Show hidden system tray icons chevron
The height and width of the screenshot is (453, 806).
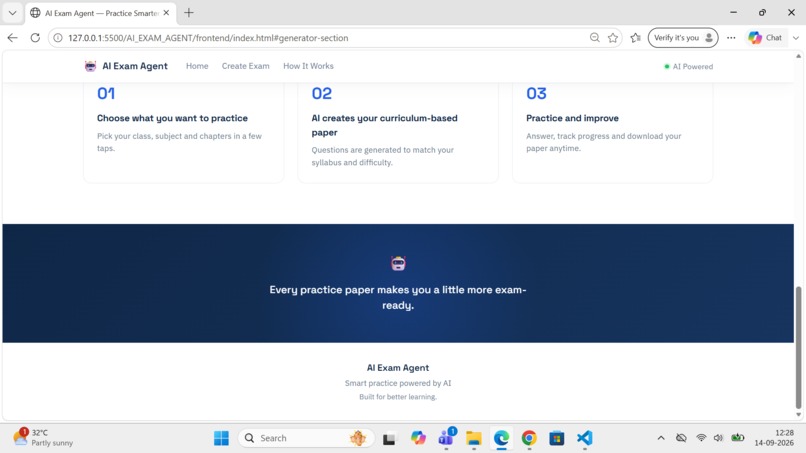tap(661, 438)
